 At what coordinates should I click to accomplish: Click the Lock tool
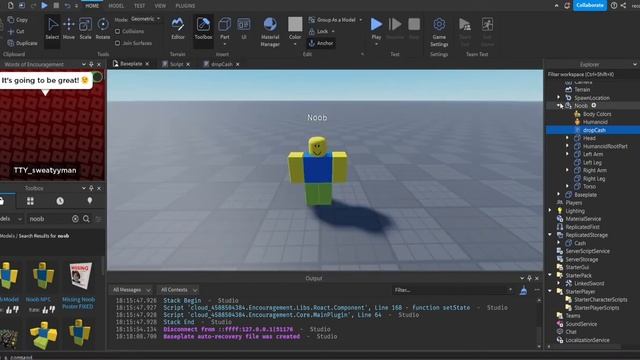322,31
